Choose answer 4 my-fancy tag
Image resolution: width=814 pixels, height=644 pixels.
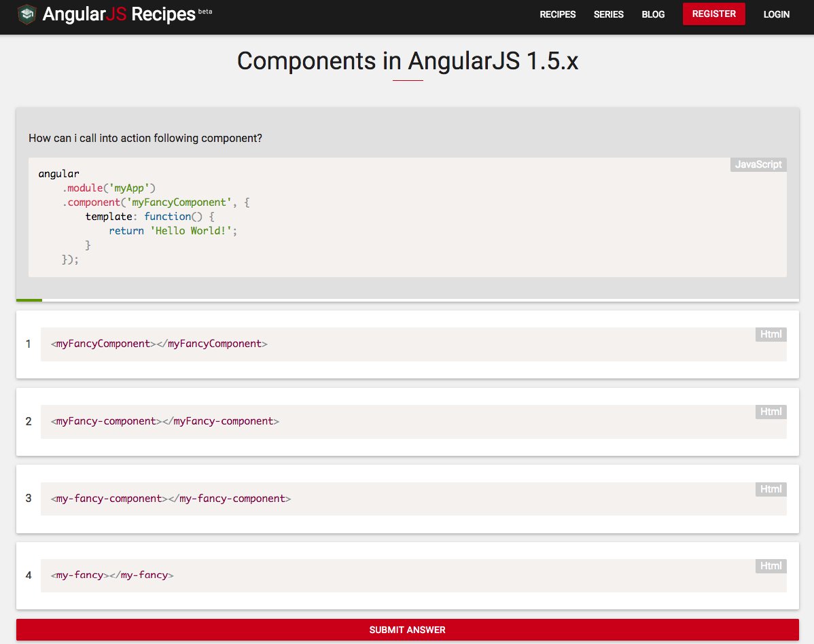coord(408,575)
